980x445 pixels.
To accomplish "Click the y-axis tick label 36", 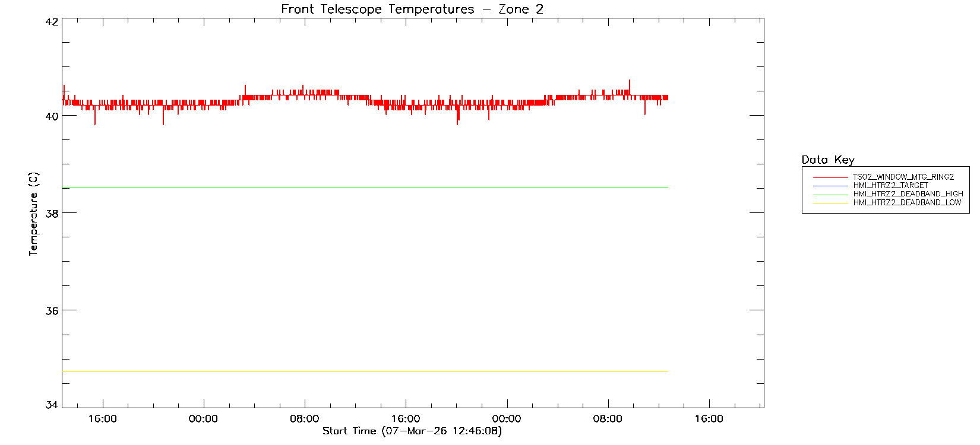I will (x=52, y=311).
